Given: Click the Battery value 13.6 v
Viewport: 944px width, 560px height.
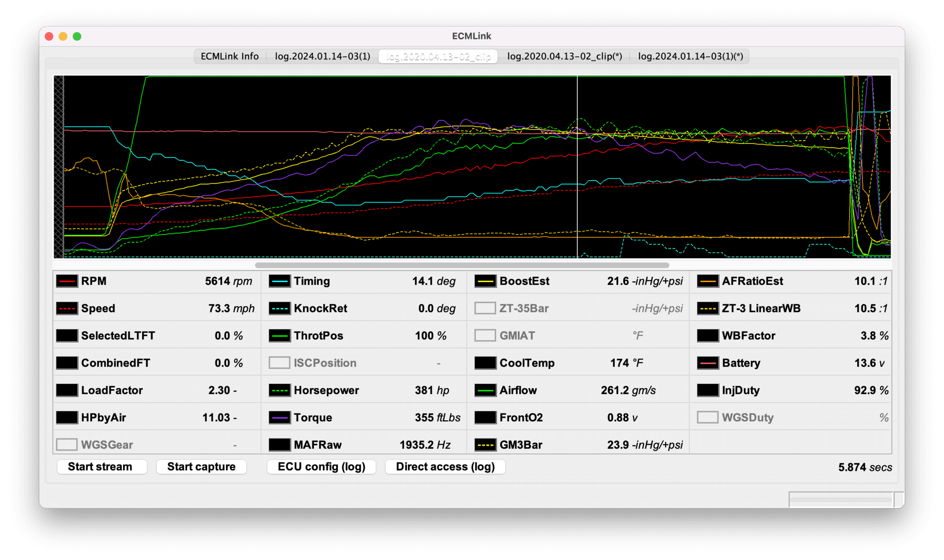Looking at the screenshot, I should click(x=869, y=363).
